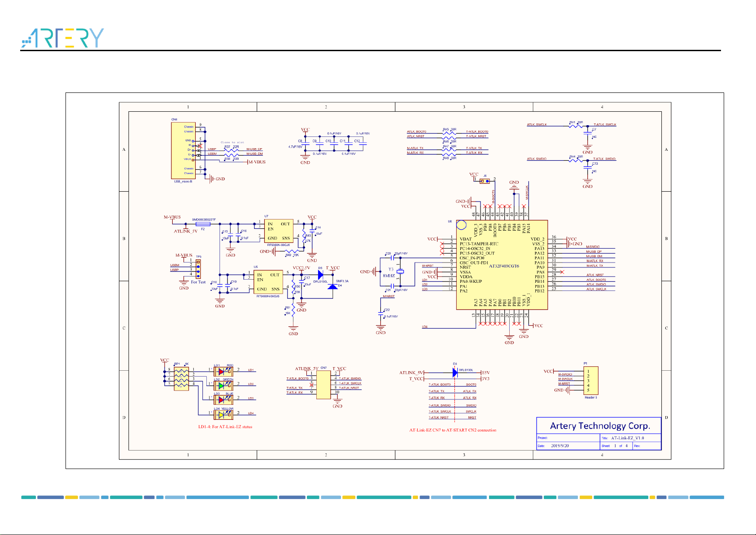The width and height of the screenshot is (756, 535).
Task: Select the CN7 connector block
Action: click(323, 385)
